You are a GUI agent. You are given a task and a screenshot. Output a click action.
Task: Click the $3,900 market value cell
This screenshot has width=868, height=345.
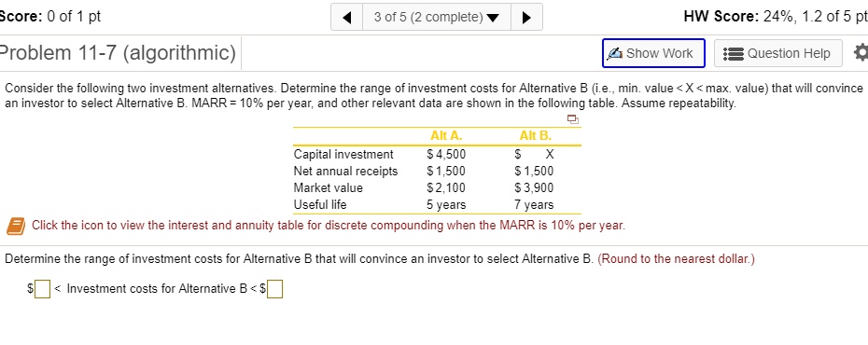click(534, 188)
